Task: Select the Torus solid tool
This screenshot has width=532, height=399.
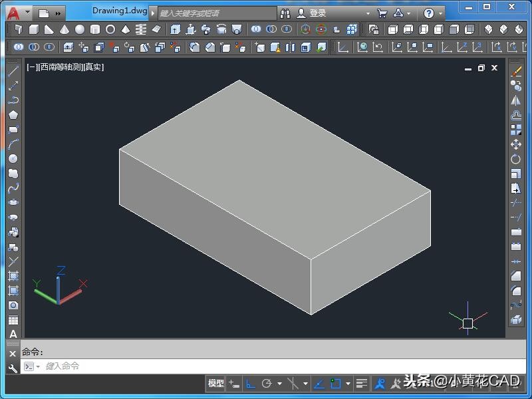Action: coord(110,29)
